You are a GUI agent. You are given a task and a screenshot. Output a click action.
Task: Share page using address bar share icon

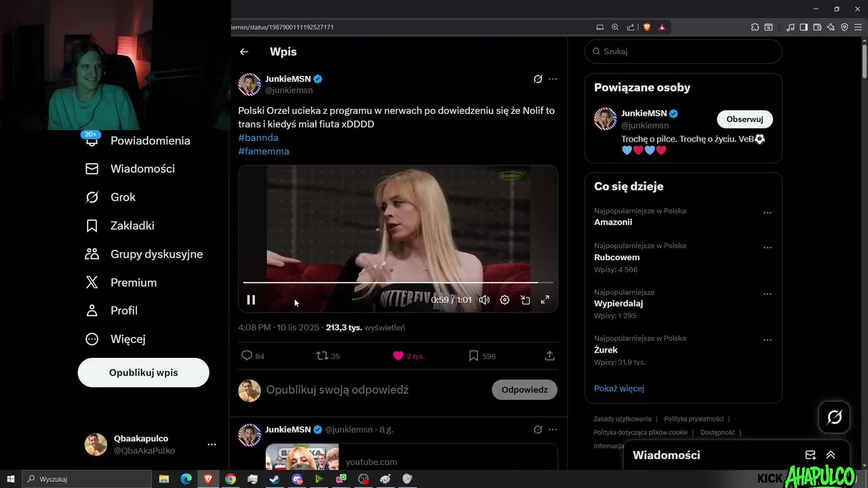click(x=631, y=27)
